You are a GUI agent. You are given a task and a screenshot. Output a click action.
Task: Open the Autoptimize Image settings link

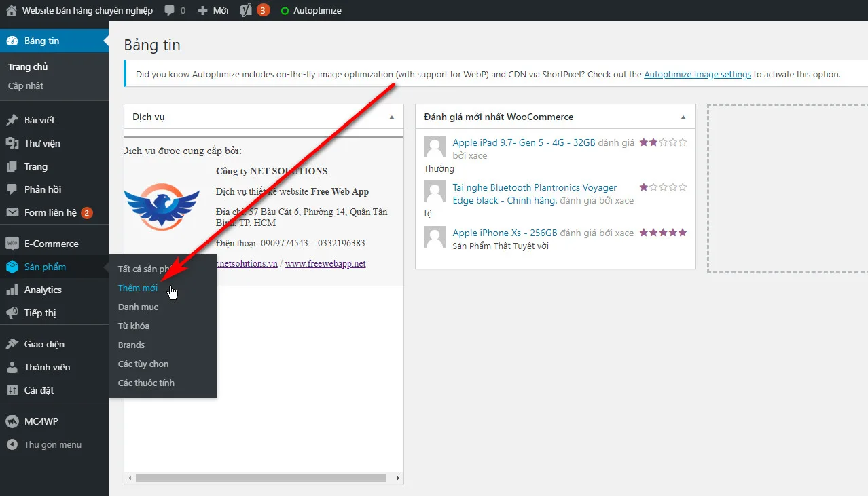[x=698, y=74]
